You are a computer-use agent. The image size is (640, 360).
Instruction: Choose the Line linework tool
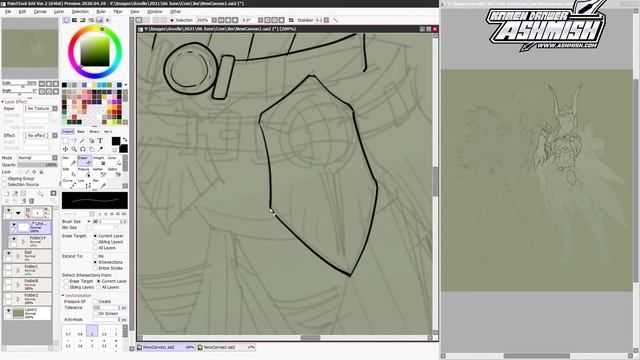84,184
